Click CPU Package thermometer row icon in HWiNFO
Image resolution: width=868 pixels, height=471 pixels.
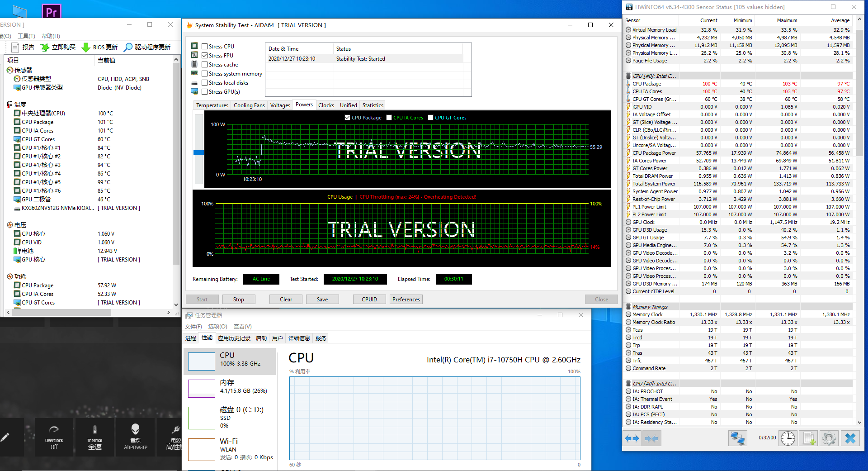(628, 84)
